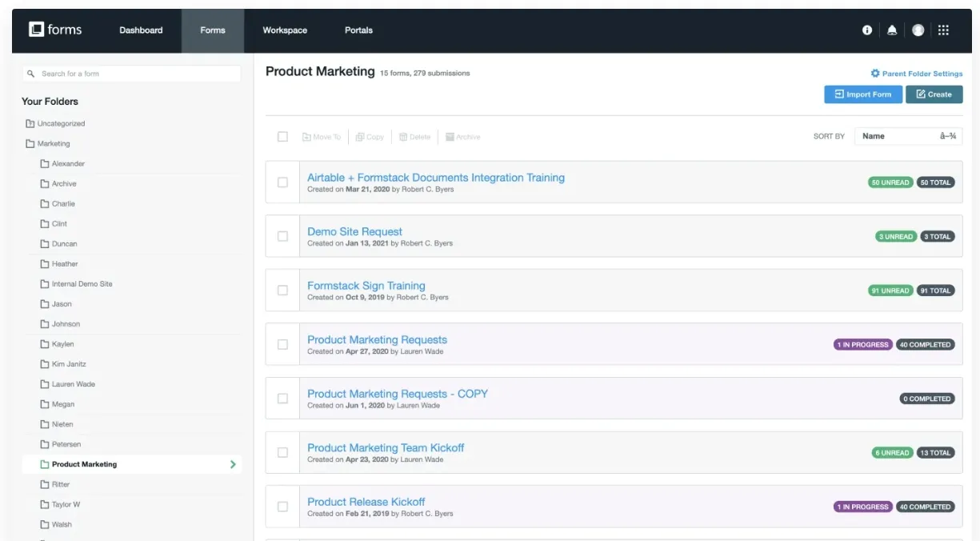
Task: Select Taylor W folder
Action: click(x=66, y=504)
